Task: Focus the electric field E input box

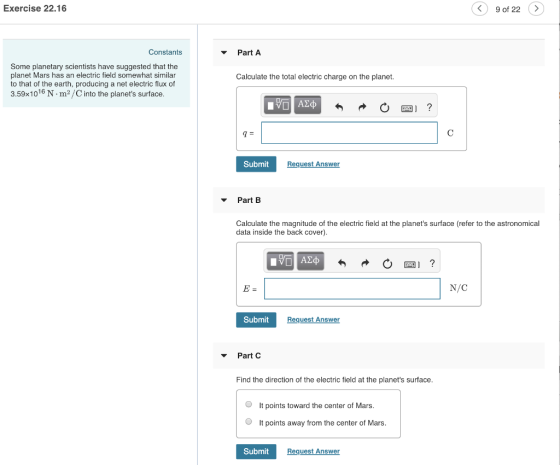Action: pos(352,289)
